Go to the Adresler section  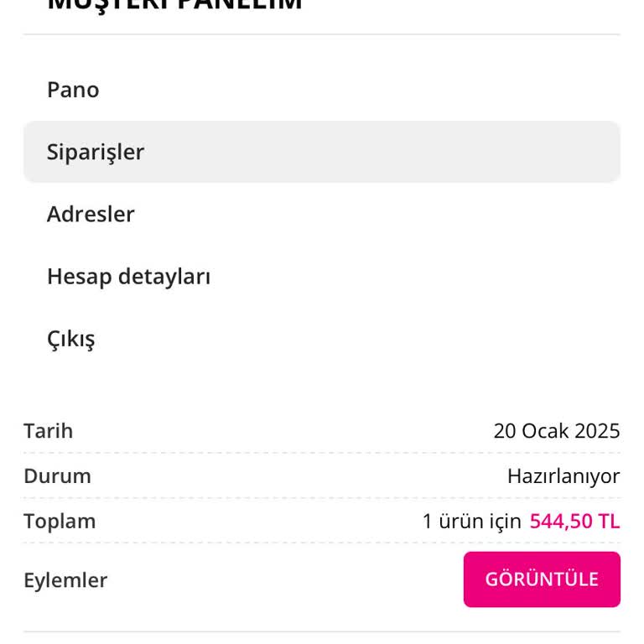point(91,214)
